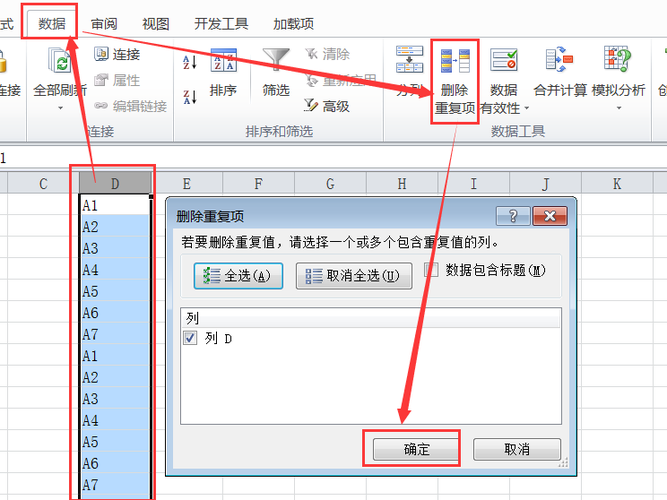The width and height of the screenshot is (667, 500).
Task: Expand the Refresh All dropdown arrow
Action: 60,108
